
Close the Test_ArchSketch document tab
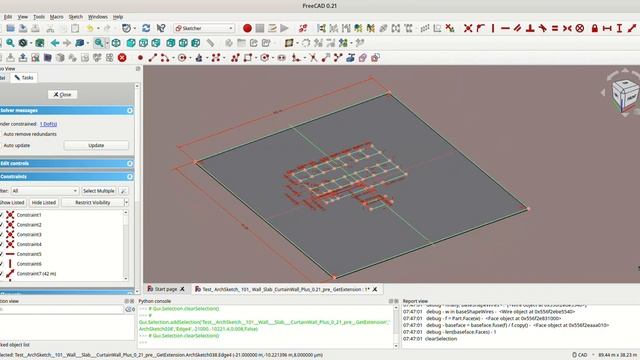pyautogui.click(x=375, y=289)
